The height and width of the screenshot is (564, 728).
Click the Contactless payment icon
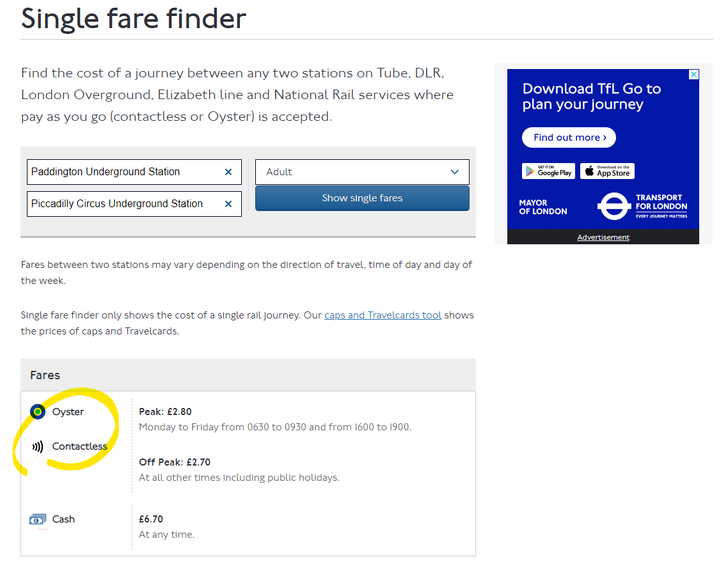(38, 446)
